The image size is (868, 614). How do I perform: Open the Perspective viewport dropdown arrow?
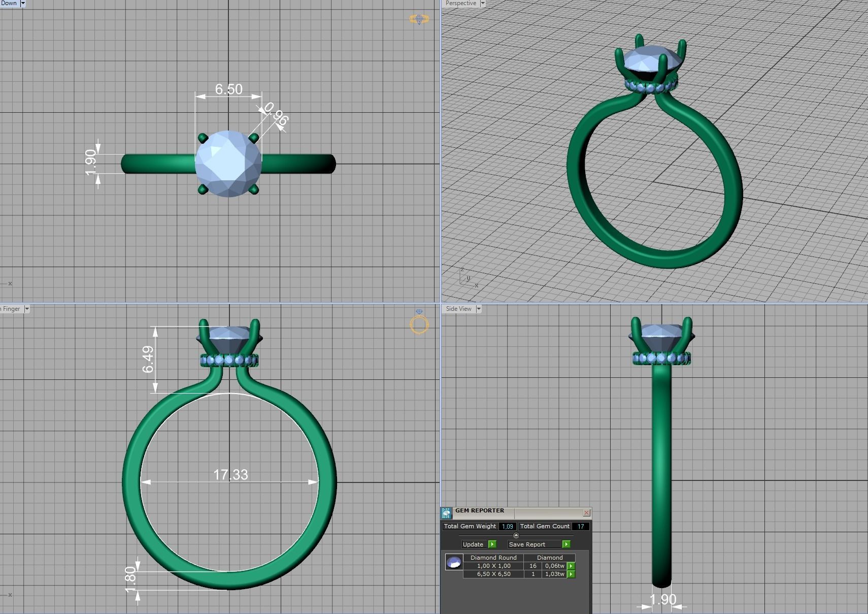pos(483,3)
